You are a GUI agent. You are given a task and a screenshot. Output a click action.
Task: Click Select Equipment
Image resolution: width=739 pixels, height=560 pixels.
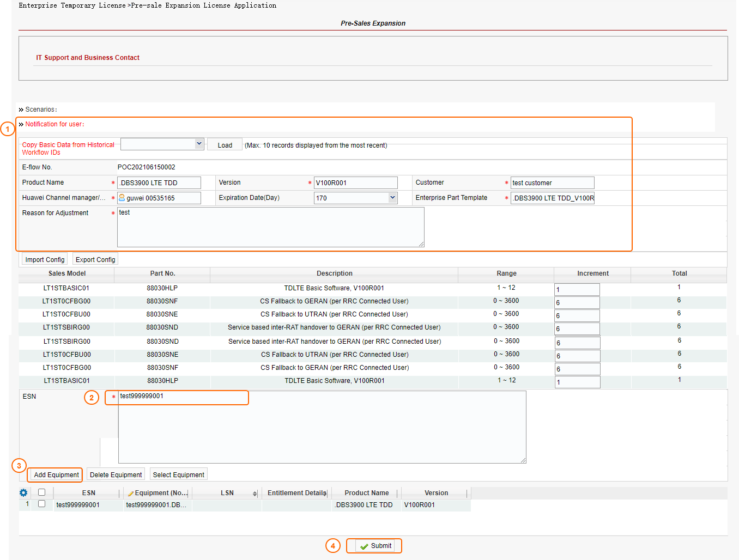tap(178, 474)
